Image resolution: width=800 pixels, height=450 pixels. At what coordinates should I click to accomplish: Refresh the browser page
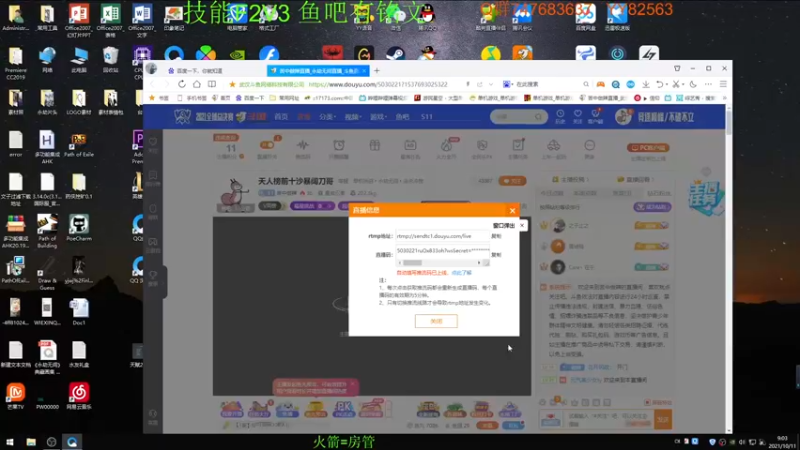182,84
